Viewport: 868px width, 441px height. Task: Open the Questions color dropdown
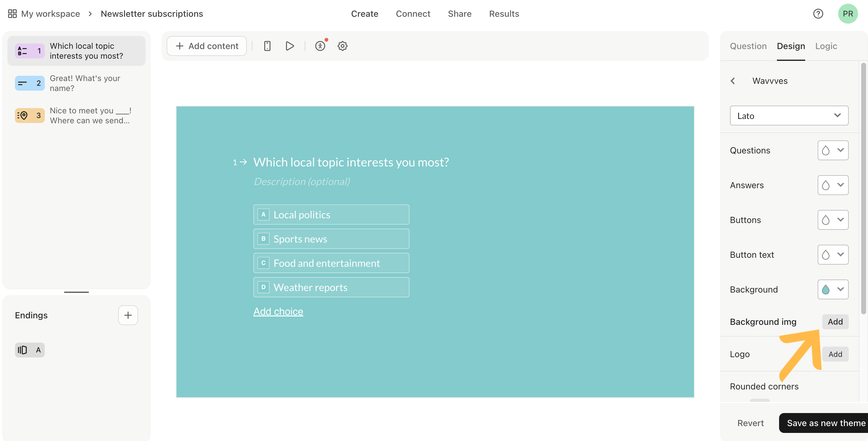click(x=833, y=150)
